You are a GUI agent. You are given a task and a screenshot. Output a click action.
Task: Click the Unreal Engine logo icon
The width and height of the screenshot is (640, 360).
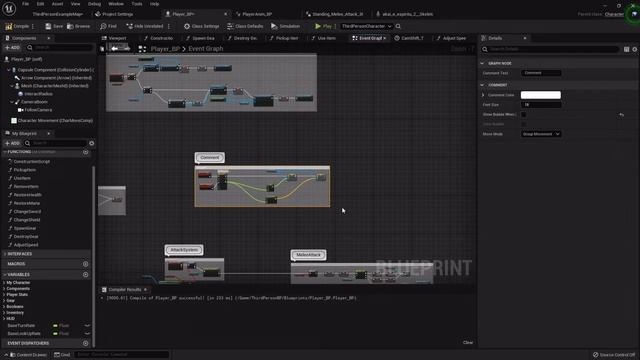[9, 9]
